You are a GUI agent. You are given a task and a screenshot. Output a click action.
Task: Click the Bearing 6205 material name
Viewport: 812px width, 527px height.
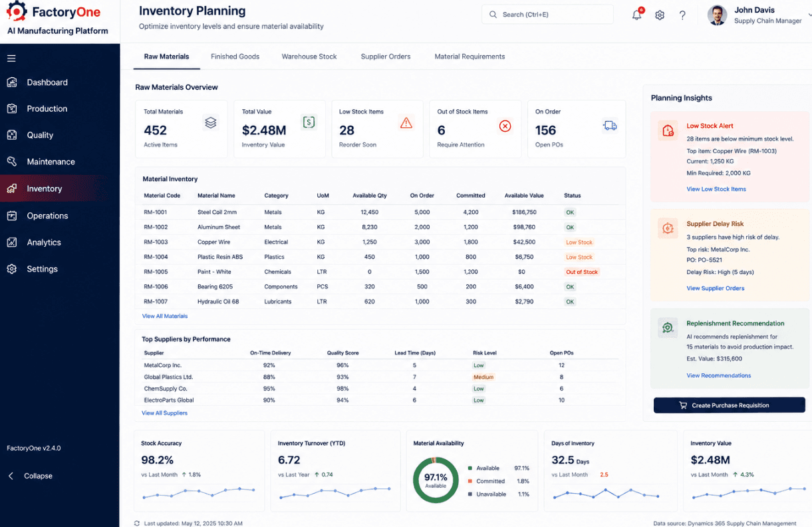[216, 287]
